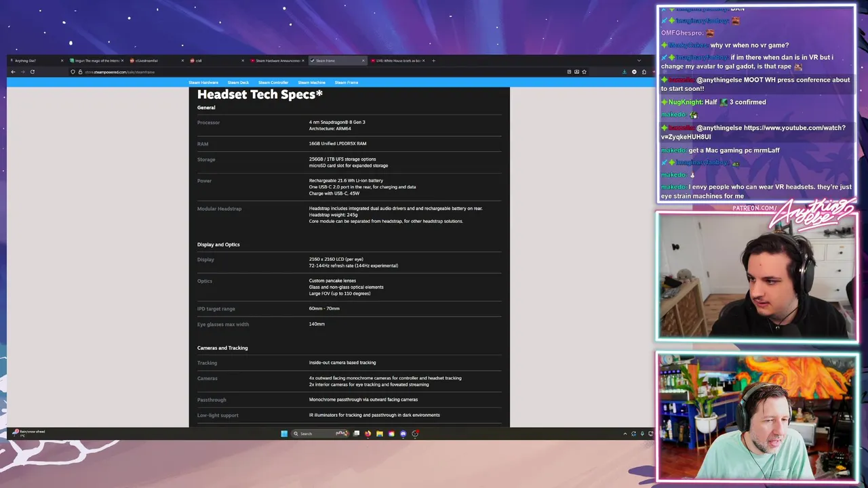Close the Anything Else? tab

pyautogui.click(x=62, y=60)
